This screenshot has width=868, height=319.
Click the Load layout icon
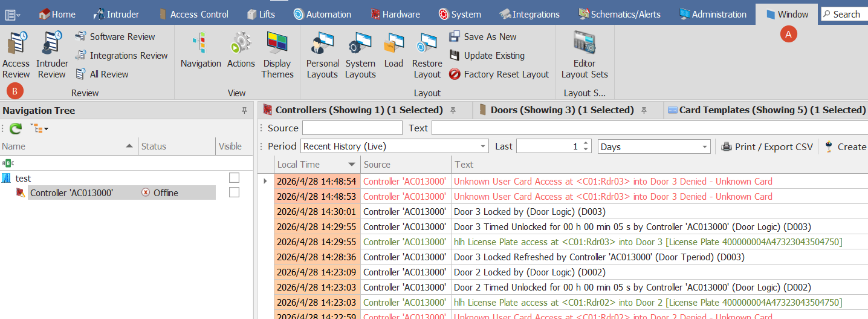(x=394, y=51)
